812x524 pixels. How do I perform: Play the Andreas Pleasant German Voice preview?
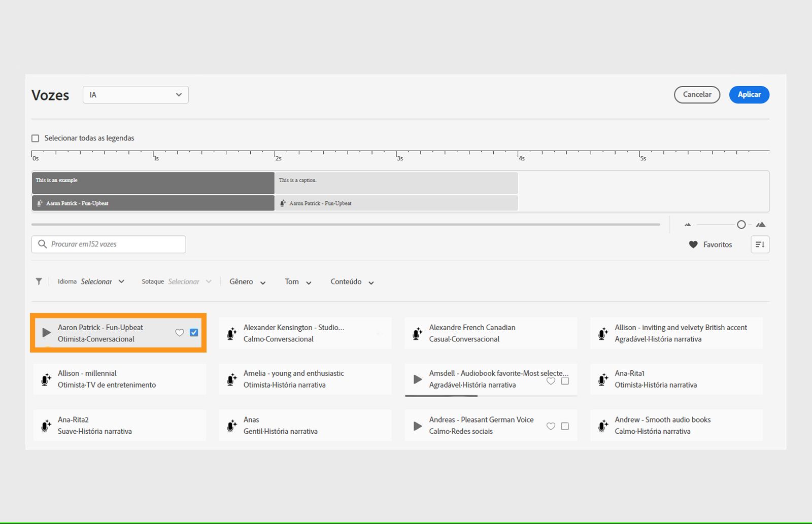[x=418, y=426]
